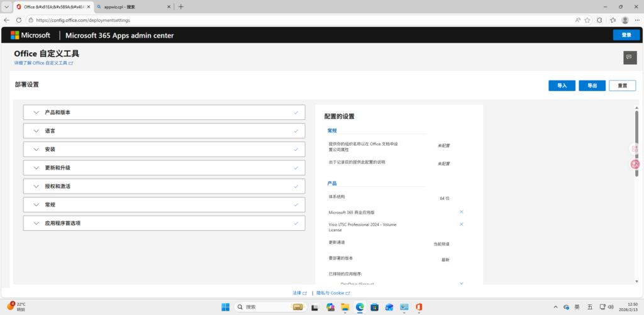Switch to the appwiz.cpl search tab

[129, 6]
